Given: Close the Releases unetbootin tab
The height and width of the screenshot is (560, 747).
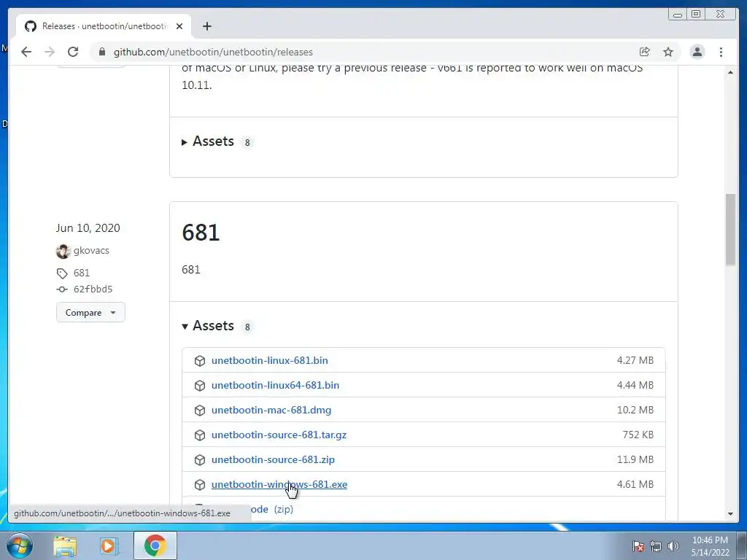Looking at the screenshot, I should pos(179,26).
